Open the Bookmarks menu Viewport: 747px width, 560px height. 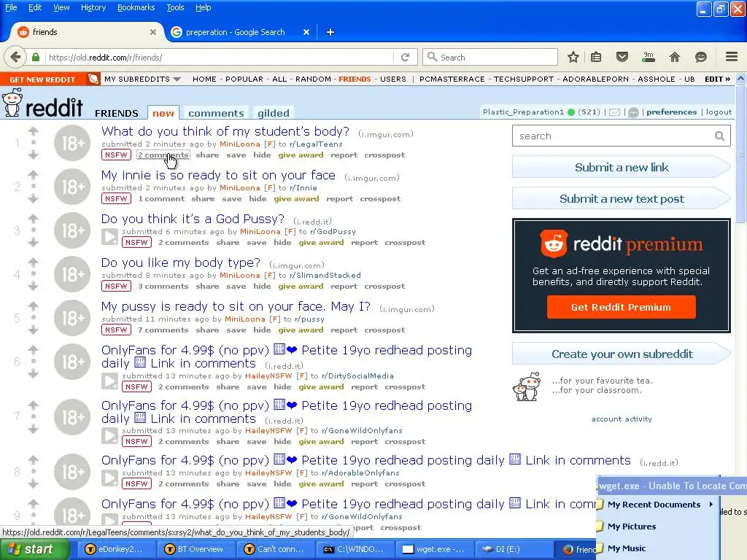(136, 7)
